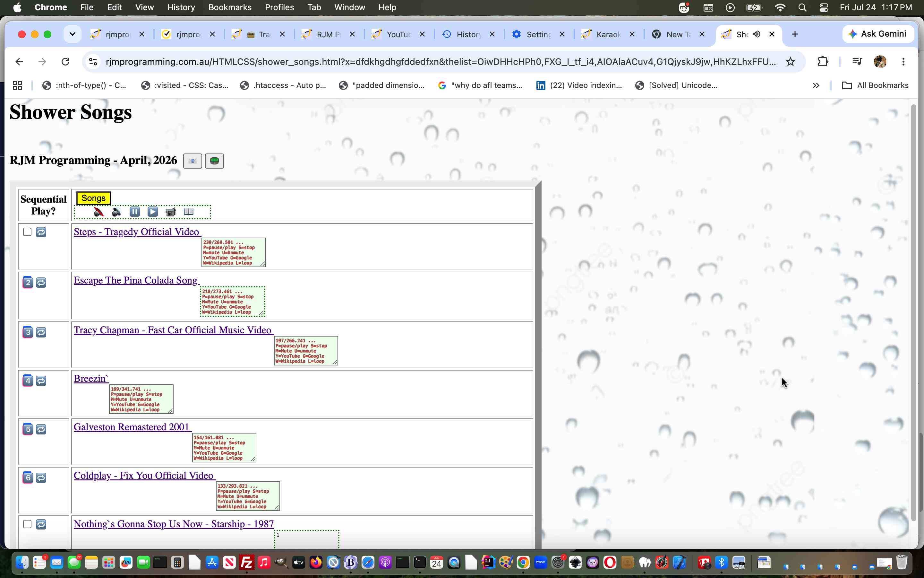Open the Bookmarks menu in the menu bar

coord(230,7)
